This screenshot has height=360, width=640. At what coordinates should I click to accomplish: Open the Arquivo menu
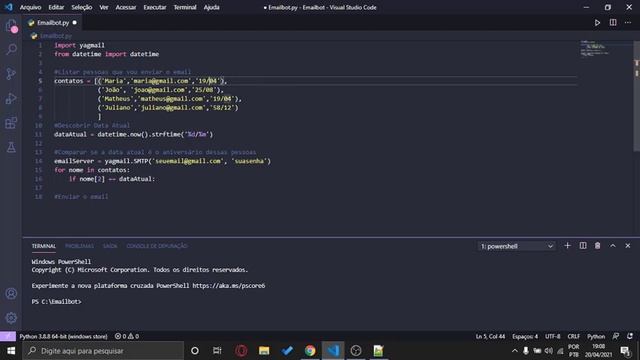(x=31, y=7)
